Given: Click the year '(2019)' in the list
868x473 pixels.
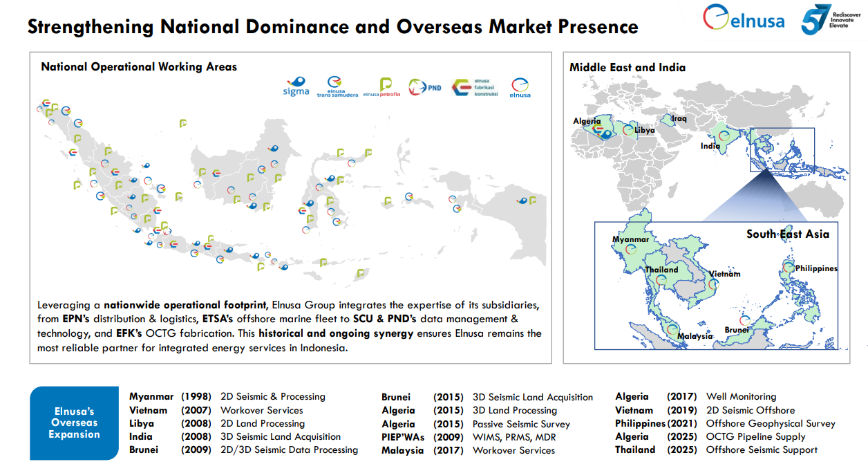Looking at the screenshot, I should click(x=681, y=410).
